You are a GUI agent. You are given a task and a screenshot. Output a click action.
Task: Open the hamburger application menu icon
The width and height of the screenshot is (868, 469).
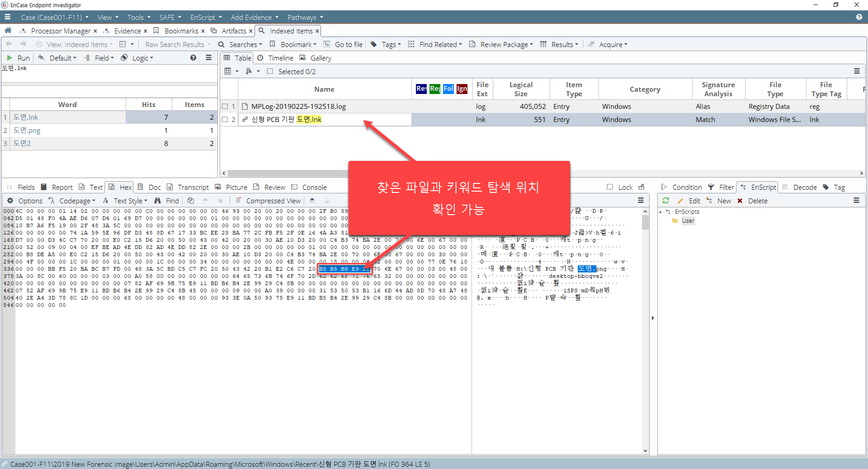click(x=7, y=17)
